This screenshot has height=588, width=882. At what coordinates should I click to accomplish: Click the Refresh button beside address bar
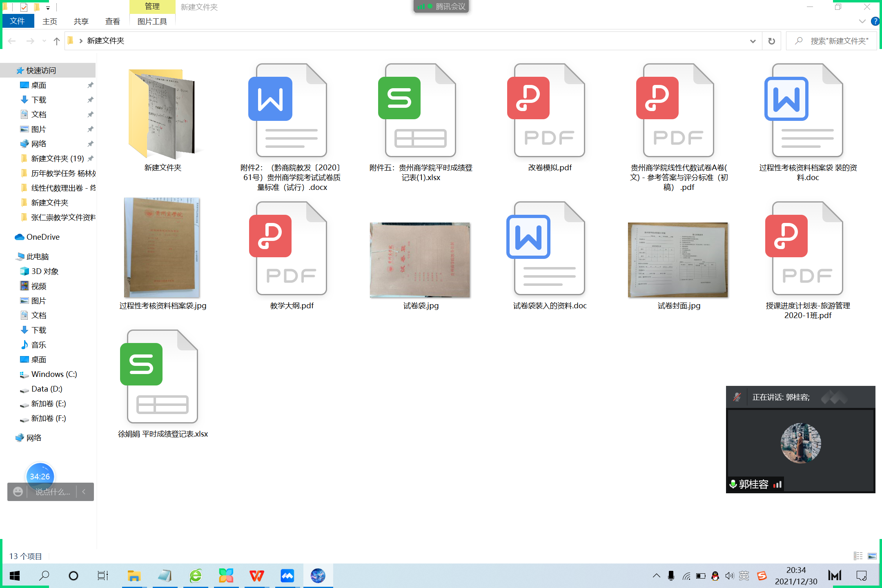771,41
